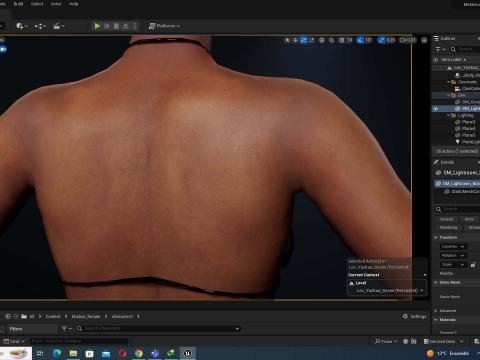Open the Derived Data dropdown in the status bar

(443, 341)
